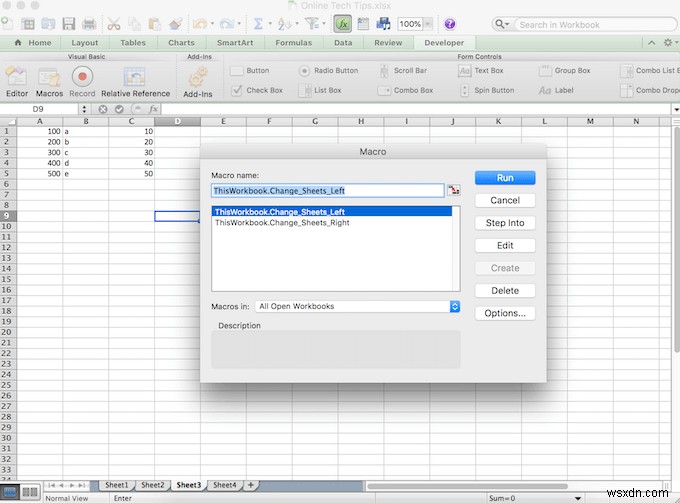Screen dimensions: 680x503
Task: Switch to the Data ribbon tab
Action: pos(343,42)
